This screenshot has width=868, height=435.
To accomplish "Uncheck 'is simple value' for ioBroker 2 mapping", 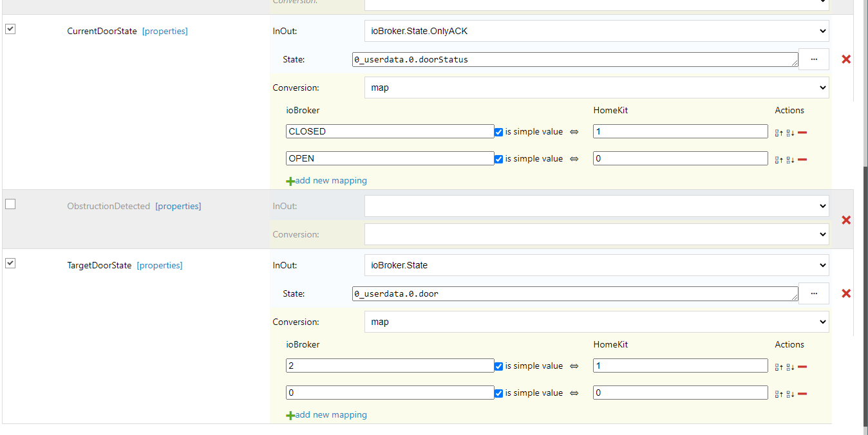I will (x=498, y=366).
